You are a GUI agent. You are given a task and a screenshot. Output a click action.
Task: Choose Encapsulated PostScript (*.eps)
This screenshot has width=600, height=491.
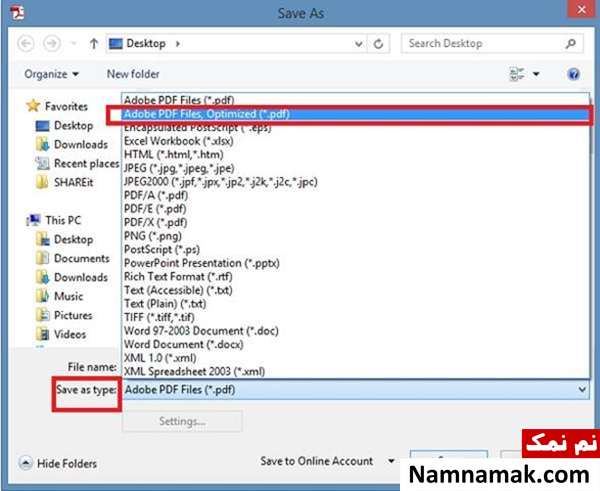point(355,127)
